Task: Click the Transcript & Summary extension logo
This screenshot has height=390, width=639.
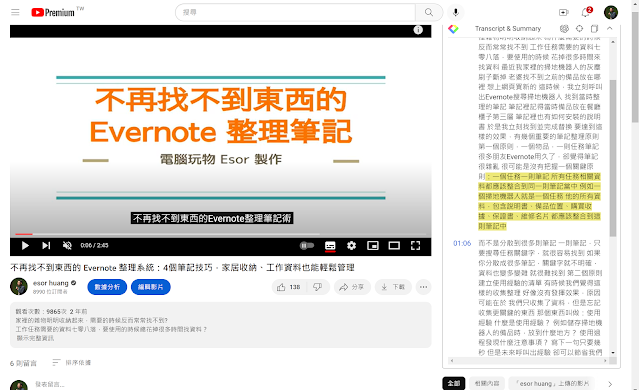Action: [453, 29]
